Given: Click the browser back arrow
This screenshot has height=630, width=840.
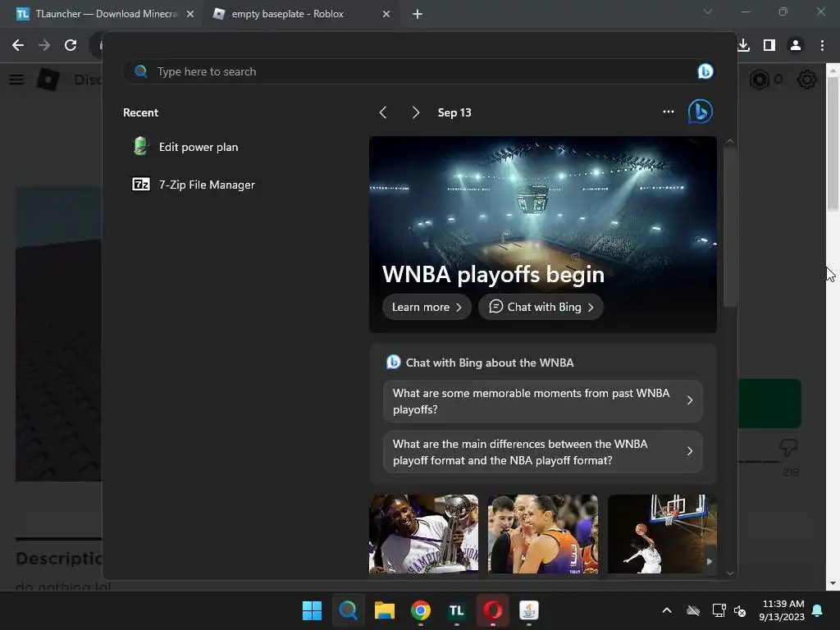Looking at the screenshot, I should click(18, 45).
